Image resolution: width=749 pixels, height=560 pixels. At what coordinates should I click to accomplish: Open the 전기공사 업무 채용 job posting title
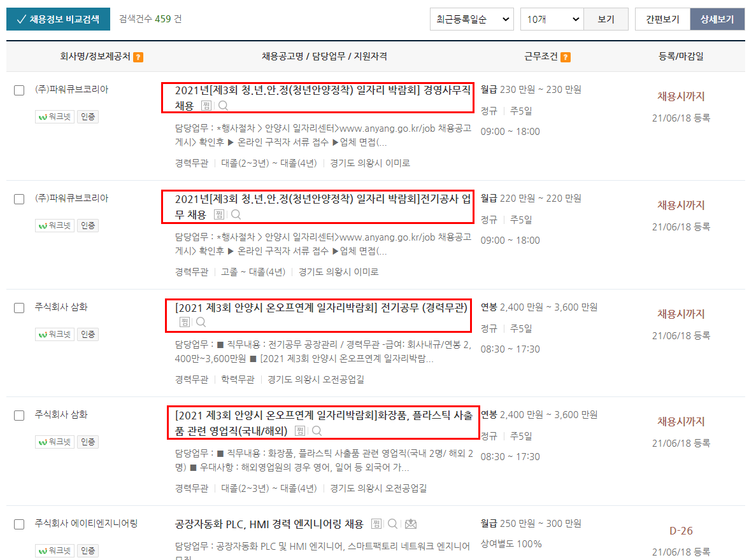(322, 206)
